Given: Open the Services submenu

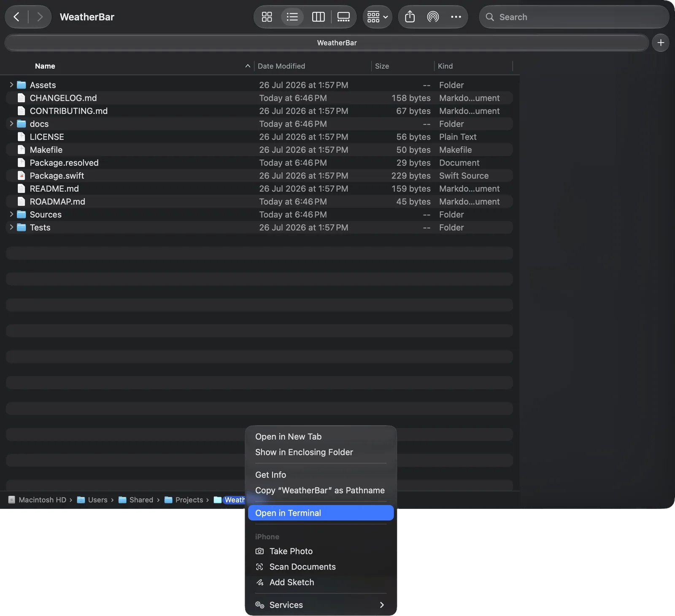Looking at the screenshot, I should (321, 605).
